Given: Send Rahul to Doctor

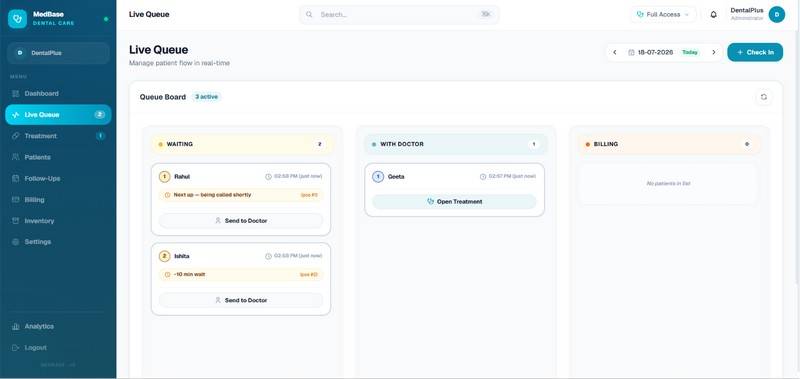Looking at the screenshot, I should click(241, 221).
